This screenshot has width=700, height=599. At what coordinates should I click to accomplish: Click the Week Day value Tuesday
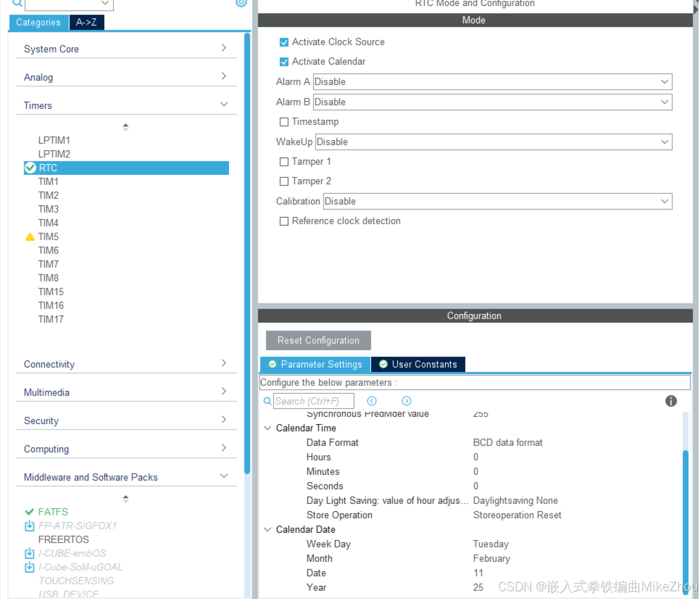click(491, 544)
